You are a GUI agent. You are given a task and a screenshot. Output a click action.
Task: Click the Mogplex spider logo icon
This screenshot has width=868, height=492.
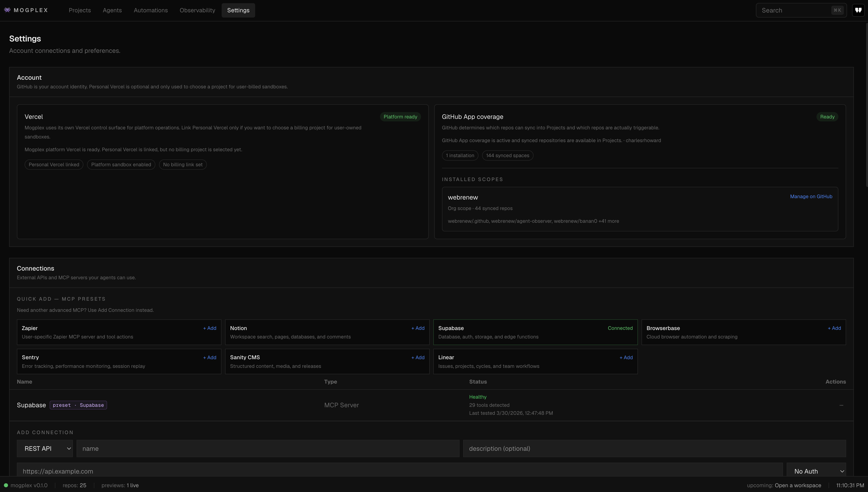(x=7, y=10)
